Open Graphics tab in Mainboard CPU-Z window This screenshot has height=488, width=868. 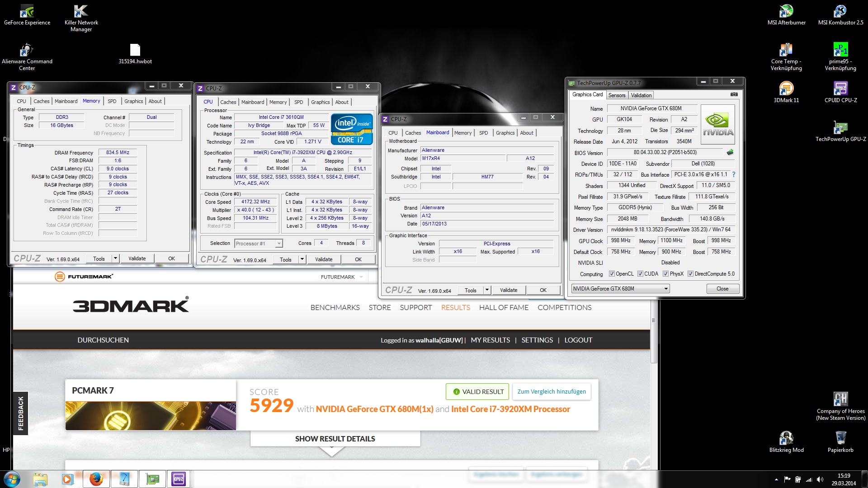point(505,133)
